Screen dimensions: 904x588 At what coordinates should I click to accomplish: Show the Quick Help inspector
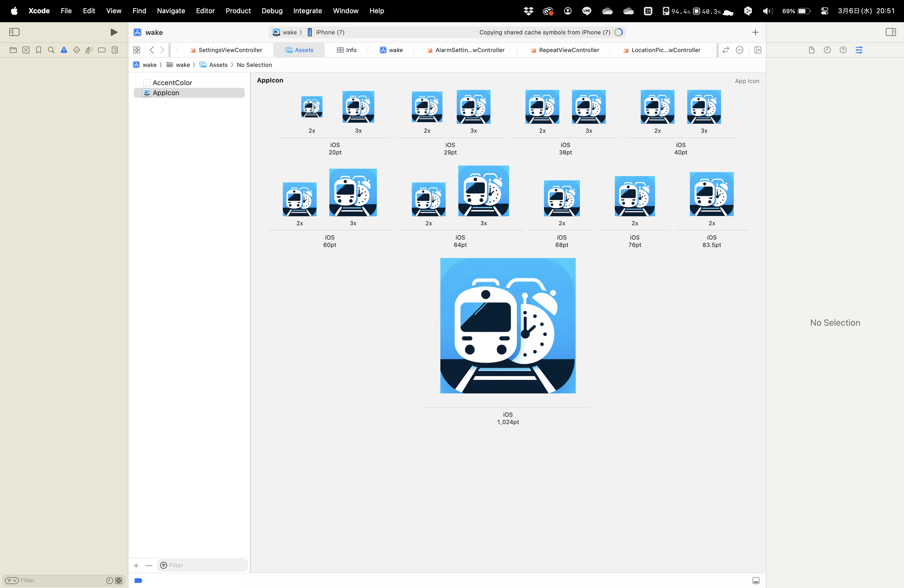[x=843, y=50]
